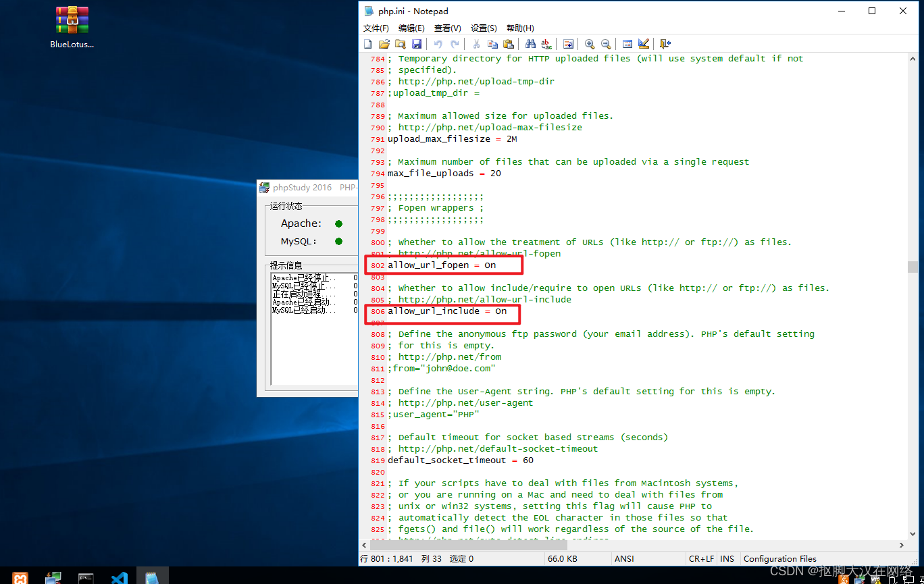The height and width of the screenshot is (584, 924).
Task: Click Configuration Files scheme in status bar
Action: [x=780, y=559]
